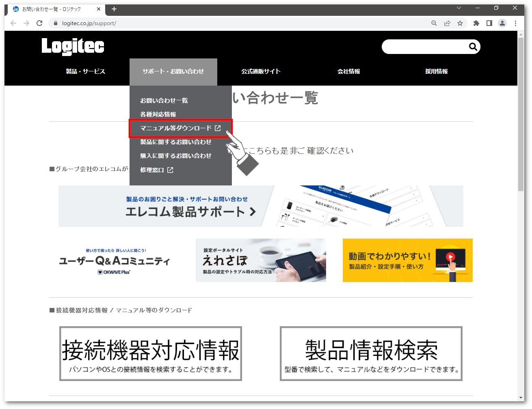The height and width of the screenshot is (409, 532).
Task: Click the search magnifier icon in site header
Action: point(473,47)
